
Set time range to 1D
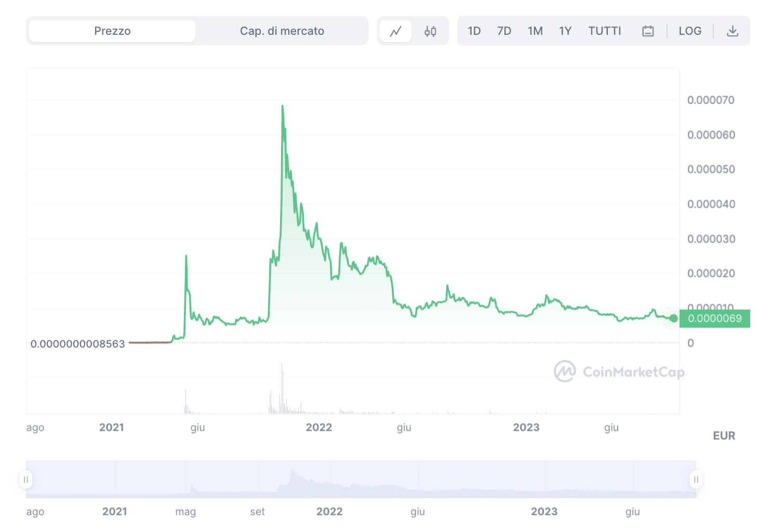pyautogui.click(x=474, y=31)
